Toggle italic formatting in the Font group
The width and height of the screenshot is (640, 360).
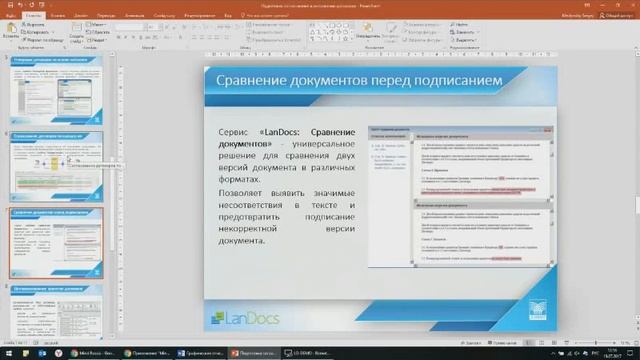[x=126, y=37]
